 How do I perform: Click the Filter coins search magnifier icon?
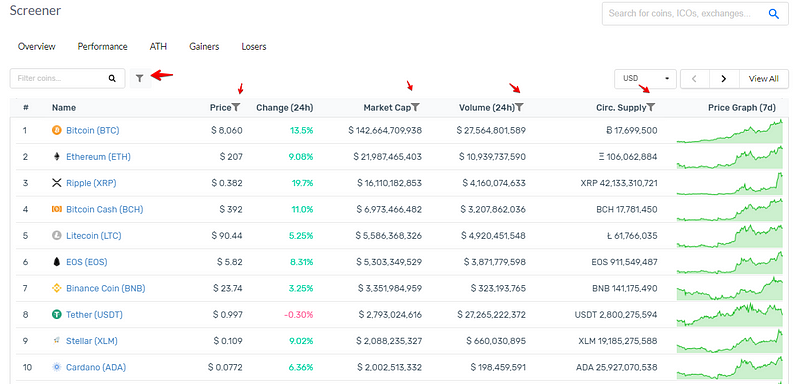click(x=112, y=79)
